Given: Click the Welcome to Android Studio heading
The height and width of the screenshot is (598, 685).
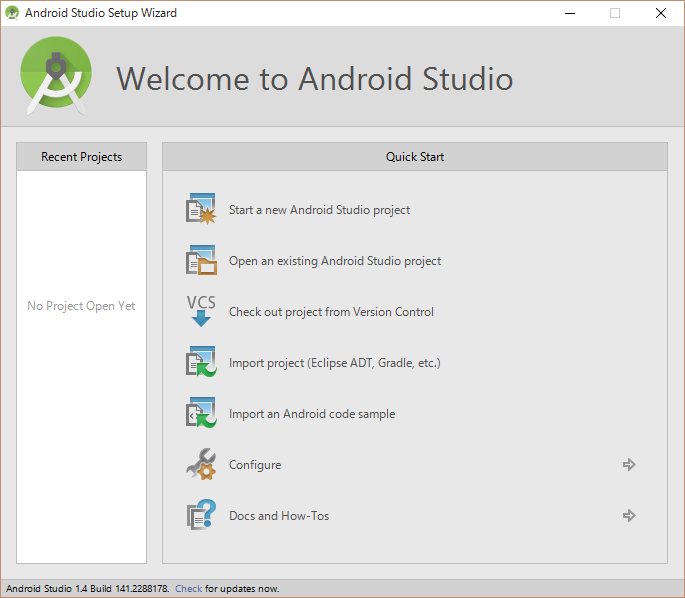Looking at the screenshot, I should click(x=315, y=79).
